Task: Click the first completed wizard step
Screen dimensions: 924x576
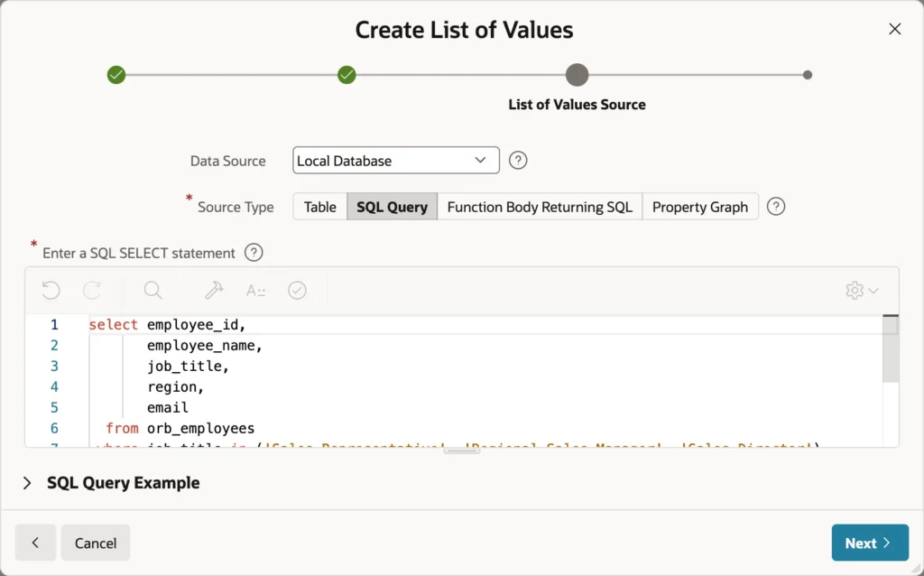Action: (116, 75)
